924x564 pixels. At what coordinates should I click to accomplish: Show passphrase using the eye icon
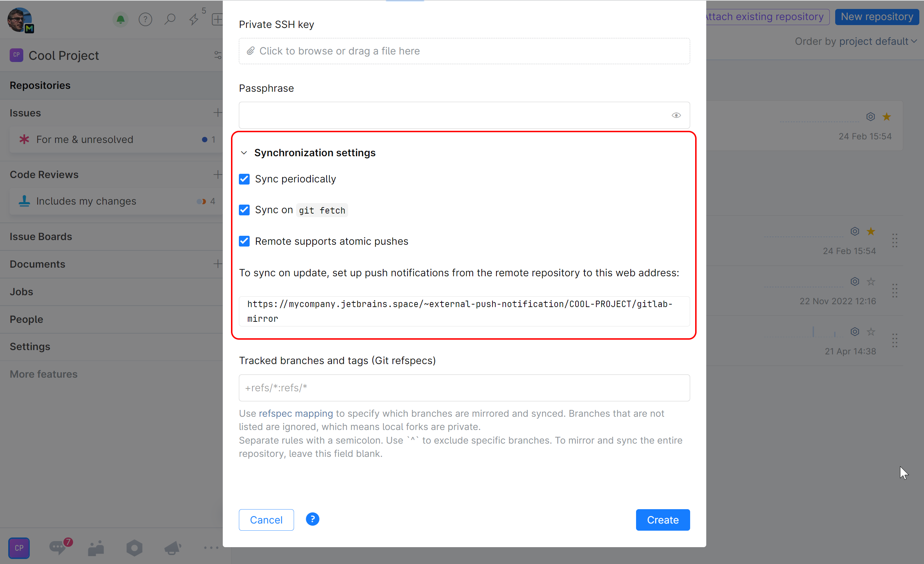[x=676, y=115]
